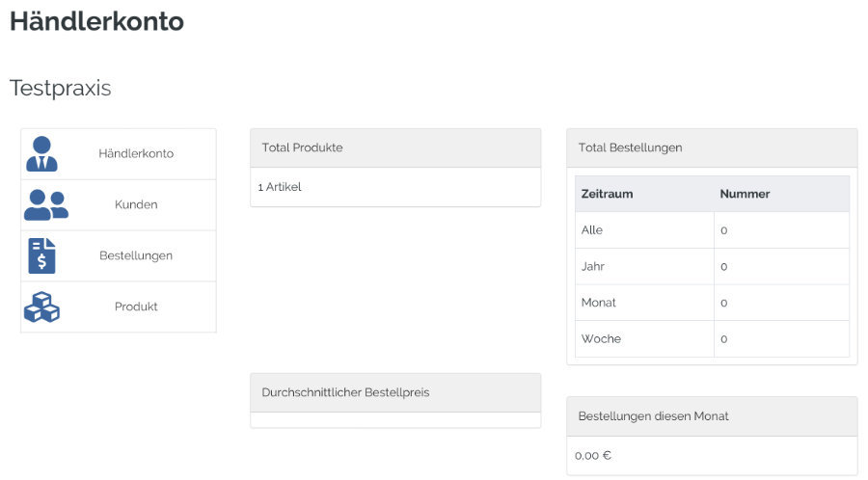Click the Zeitraum column header
868x480 pixels.
607,194
